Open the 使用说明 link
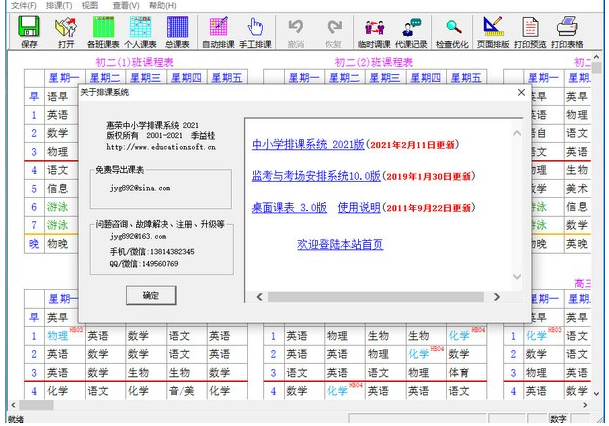609x426 pixels. coord(359,207)
